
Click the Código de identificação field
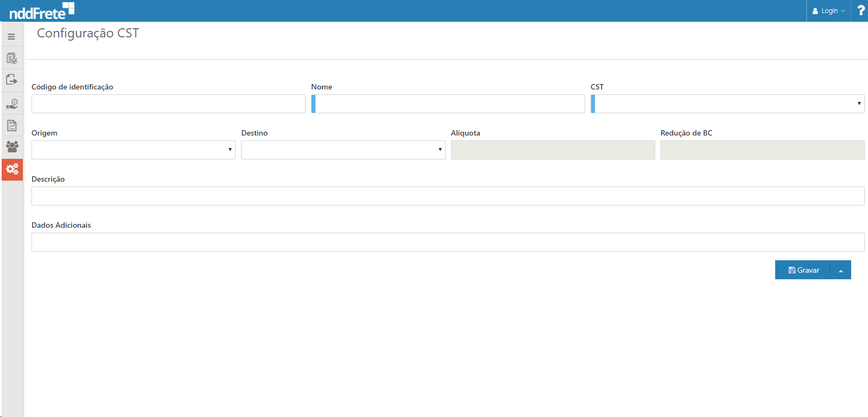coord(168,104)
